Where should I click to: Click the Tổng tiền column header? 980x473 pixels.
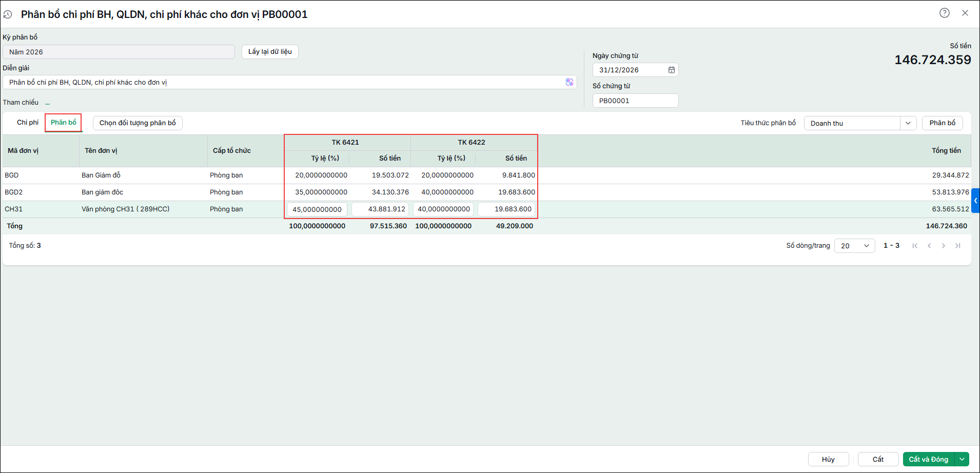(x=946, y=151)
